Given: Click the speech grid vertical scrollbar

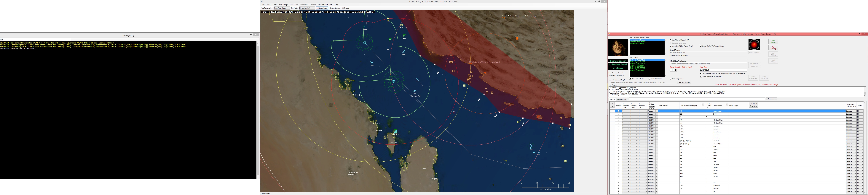Looking at the screenshot, I should (865, 148).
